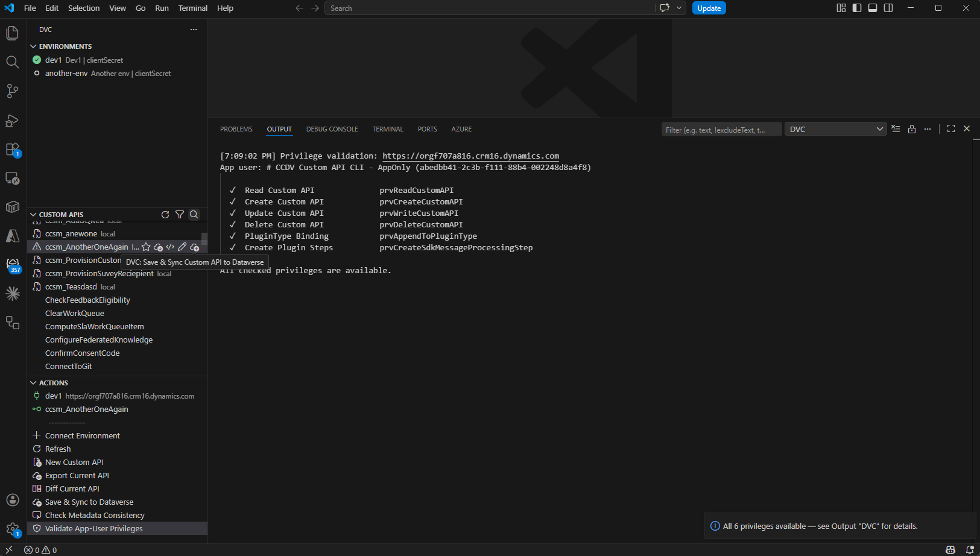Click Copilot status icon in status bar

coord(950,550)
